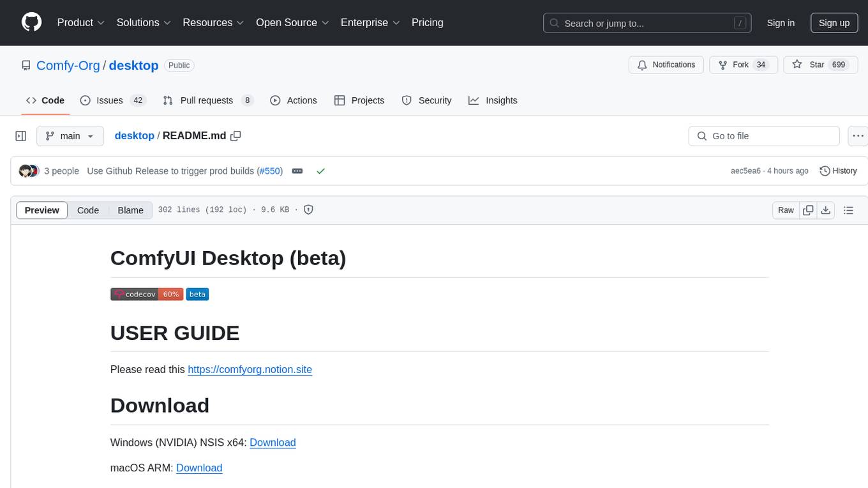Screen dimensions: 868x488
Task: Open the comfyorg.notion.site link
Action: pyautogui.click(x=250, y=369)
